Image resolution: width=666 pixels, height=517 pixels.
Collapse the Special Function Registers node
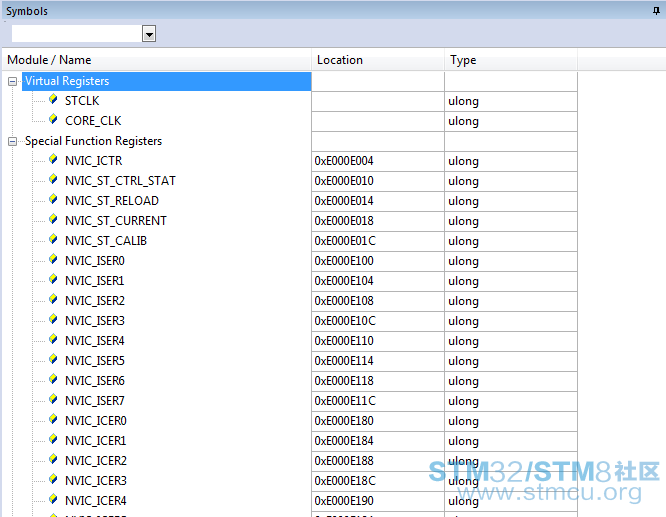pyautogui.click(x=12, y=141)
